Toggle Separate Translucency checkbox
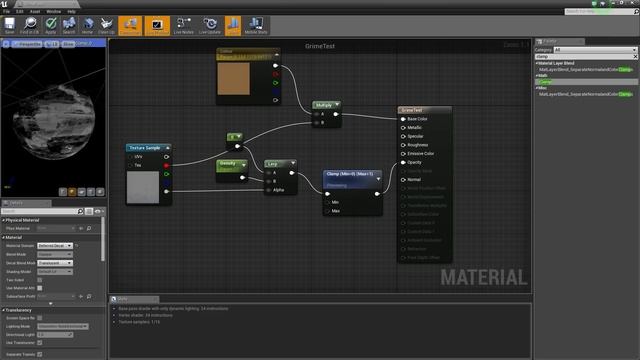This screenshot has height=360, width=640. tap(40, 354)
